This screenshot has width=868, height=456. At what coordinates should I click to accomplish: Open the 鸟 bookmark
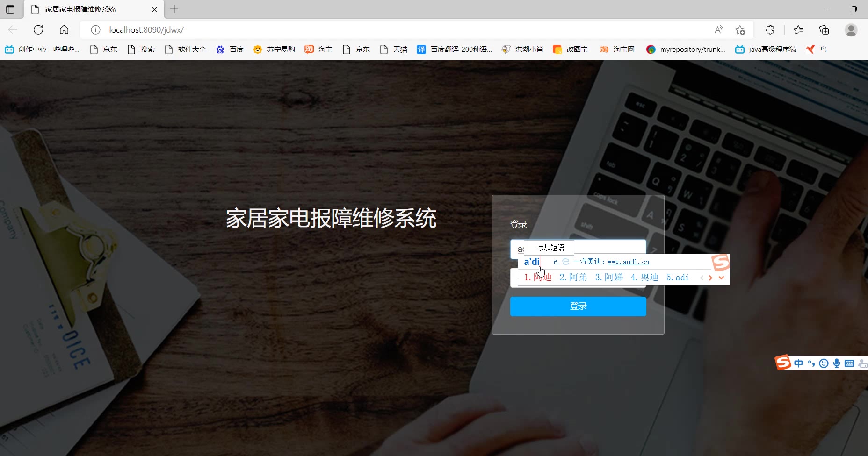817,50
